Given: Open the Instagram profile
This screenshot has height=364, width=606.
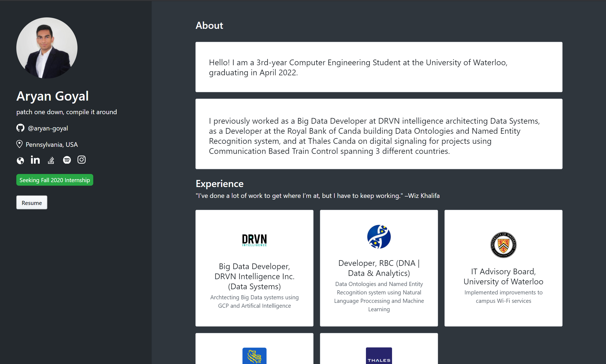Looking at the screenshot, I should click(81, 160).
